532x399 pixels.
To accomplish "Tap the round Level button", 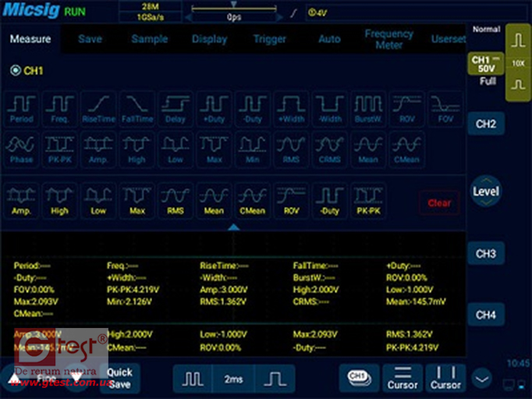I will pyautogui.click(x=486, y=191).
